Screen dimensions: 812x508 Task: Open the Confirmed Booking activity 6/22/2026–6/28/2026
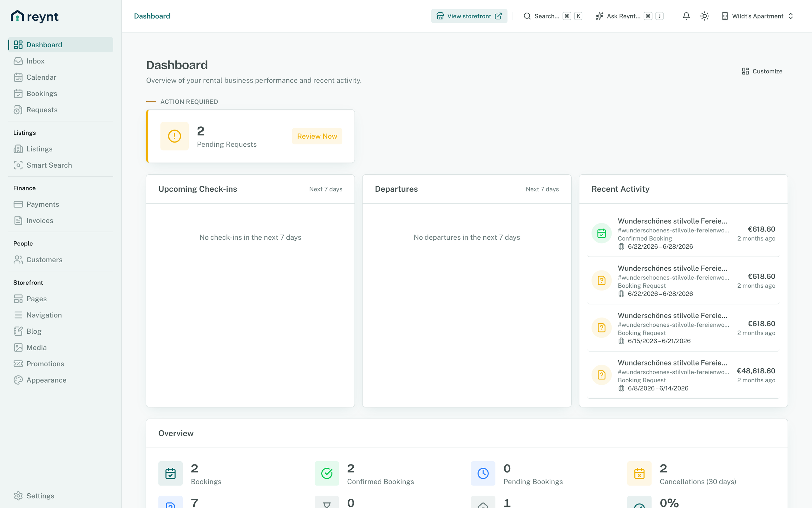[x=683, y=233]
